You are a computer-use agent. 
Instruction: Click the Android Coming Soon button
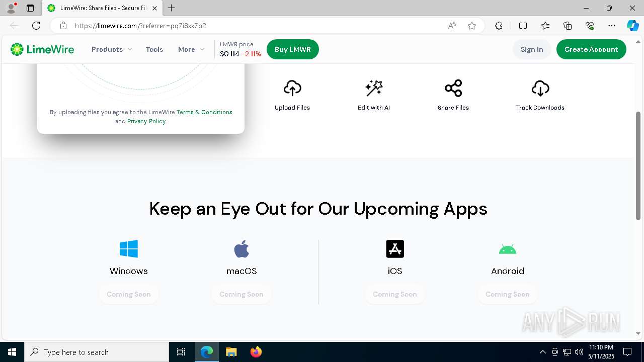click(x=508, y=294)
